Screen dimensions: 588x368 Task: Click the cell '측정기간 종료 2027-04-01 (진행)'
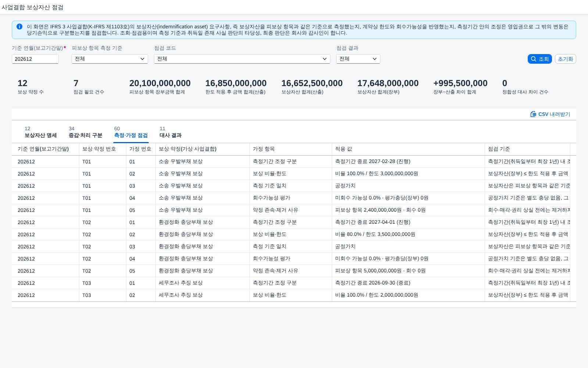(x=408, y=222)
